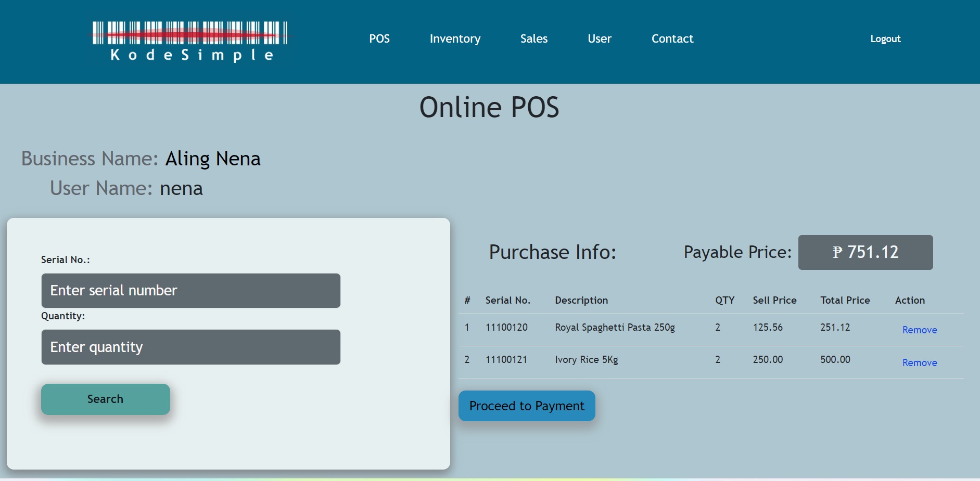Remove Royal Spaghetti Pasta 250g item

[x=919, y=330]
